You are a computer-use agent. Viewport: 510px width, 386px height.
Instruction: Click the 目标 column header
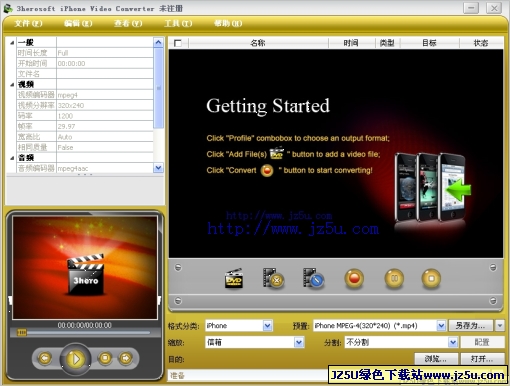pyautogui.click(x=429, y=43)
